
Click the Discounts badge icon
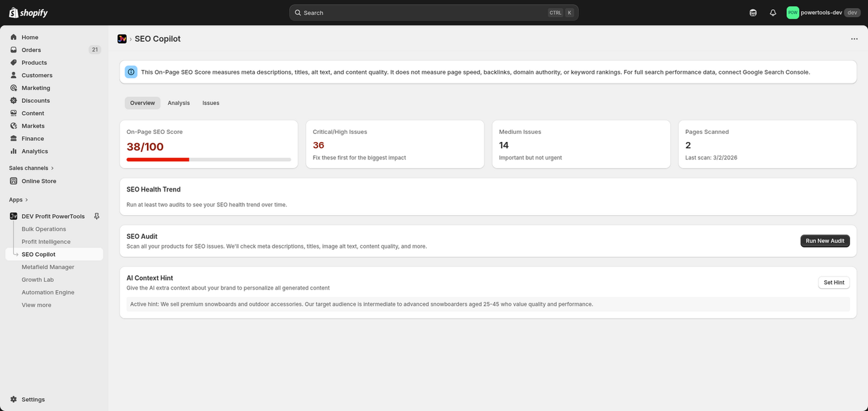tap(14, 100)
